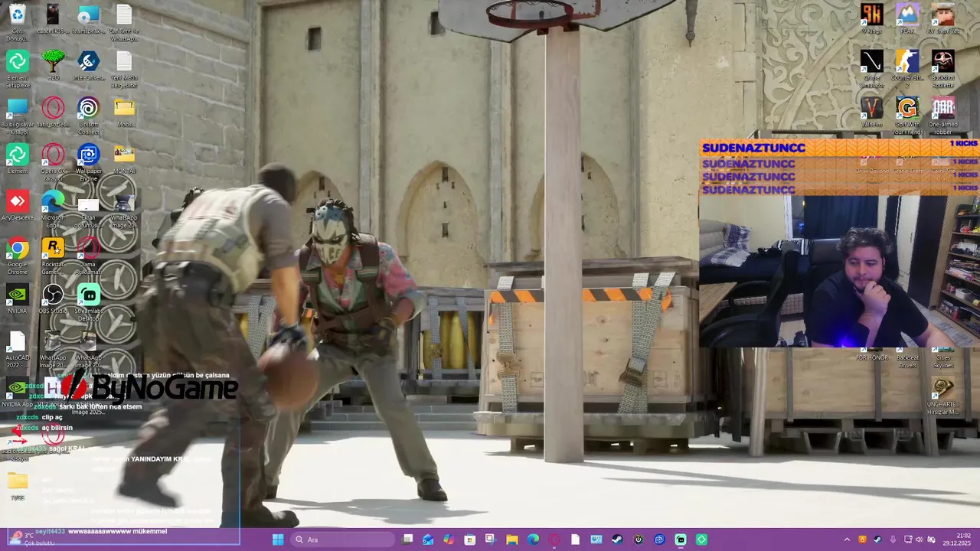The width and height of the screenshot is (980, 551).
Task: Open File Explorer from taskbar
Action: pos(512,540)
